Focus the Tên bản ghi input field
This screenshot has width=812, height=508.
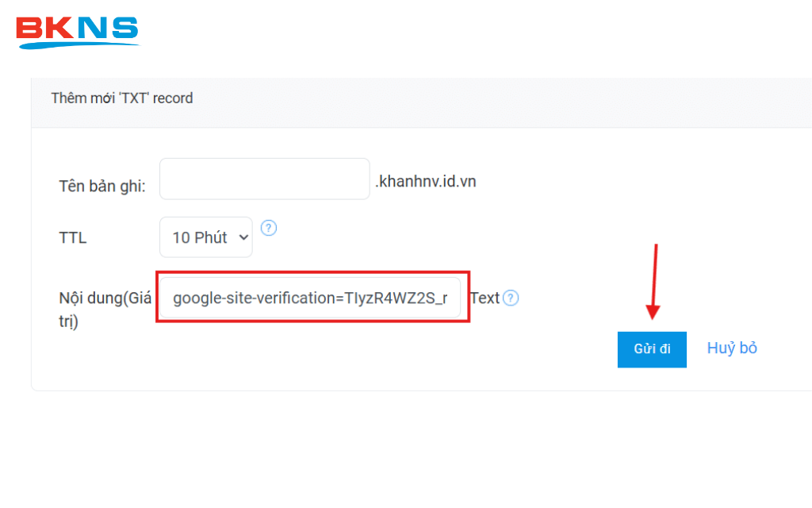[x=264, y=179]
